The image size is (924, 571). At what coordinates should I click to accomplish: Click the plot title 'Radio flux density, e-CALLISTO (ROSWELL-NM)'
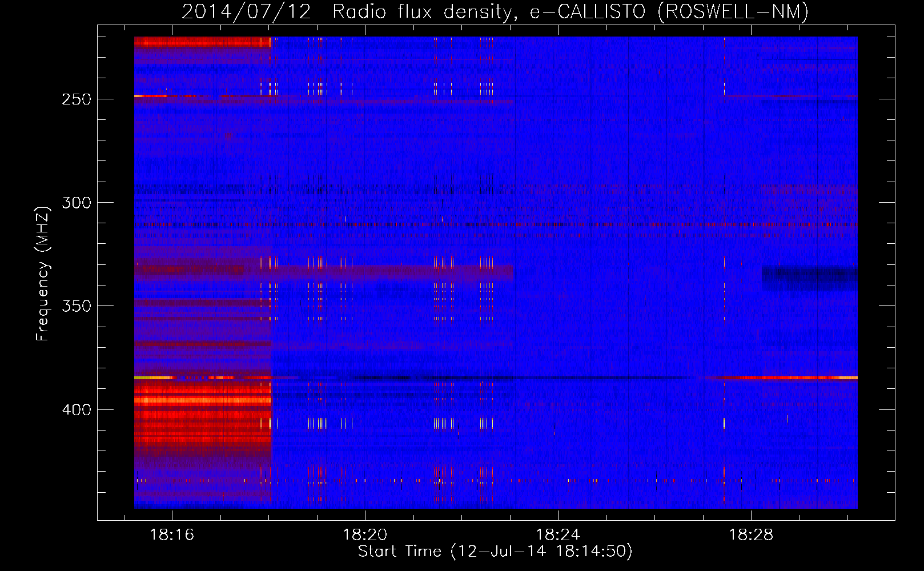coord(571,11)
